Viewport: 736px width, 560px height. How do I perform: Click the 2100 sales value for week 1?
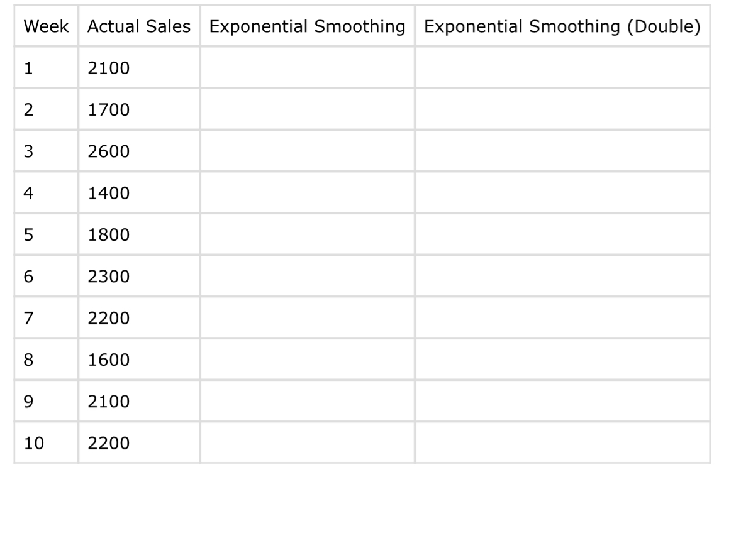pyautogui.click(x=139, y=67)
